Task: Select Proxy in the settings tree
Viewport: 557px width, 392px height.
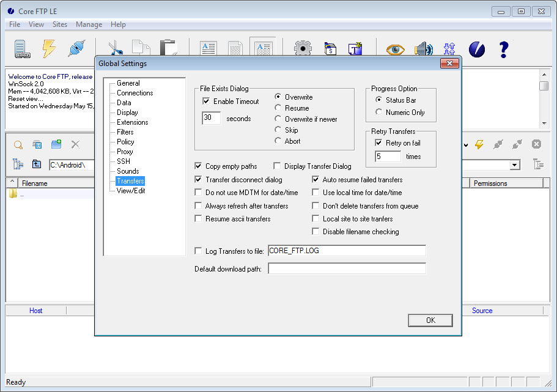Action: coord(125,152)
